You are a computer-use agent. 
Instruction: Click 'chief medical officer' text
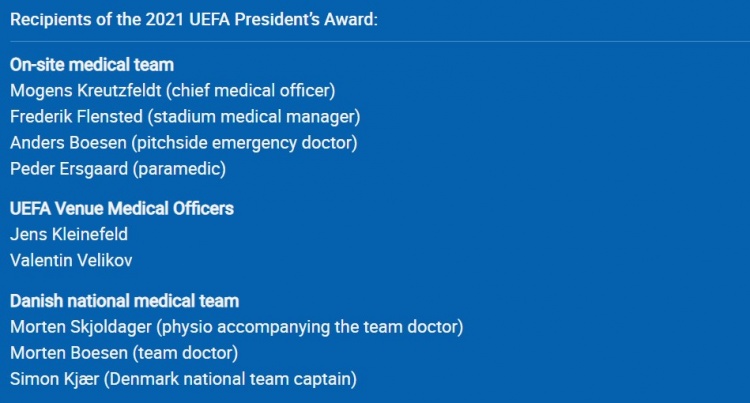click(251, 91)
